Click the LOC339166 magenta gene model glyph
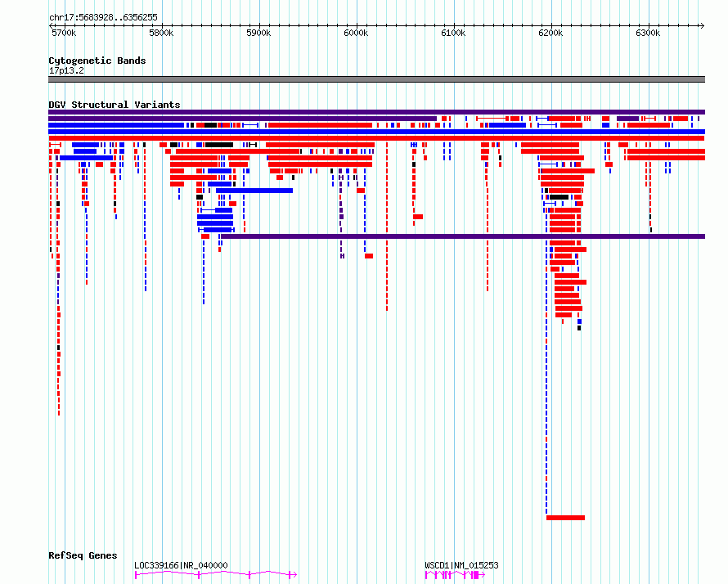 216,575
